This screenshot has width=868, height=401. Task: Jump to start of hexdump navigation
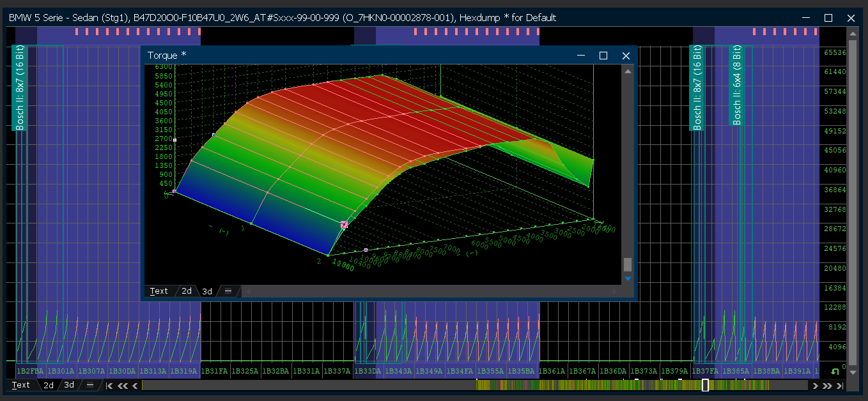[x=109, y=386]
